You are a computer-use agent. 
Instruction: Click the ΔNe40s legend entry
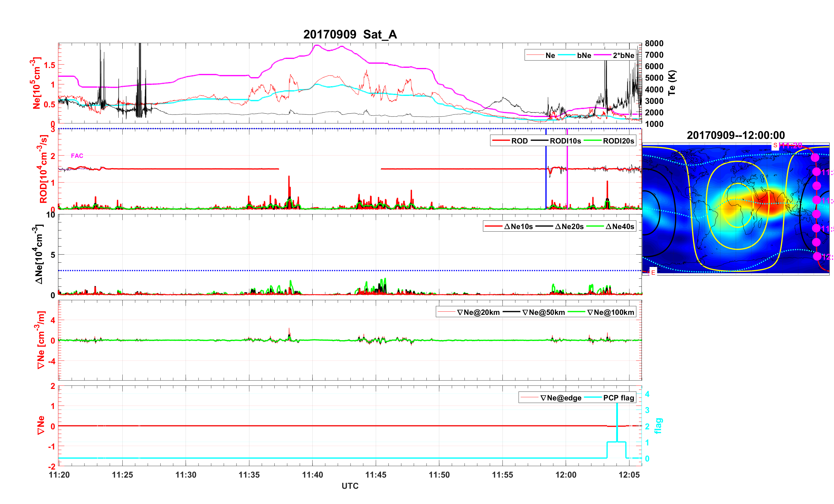(x=619, y=227)
